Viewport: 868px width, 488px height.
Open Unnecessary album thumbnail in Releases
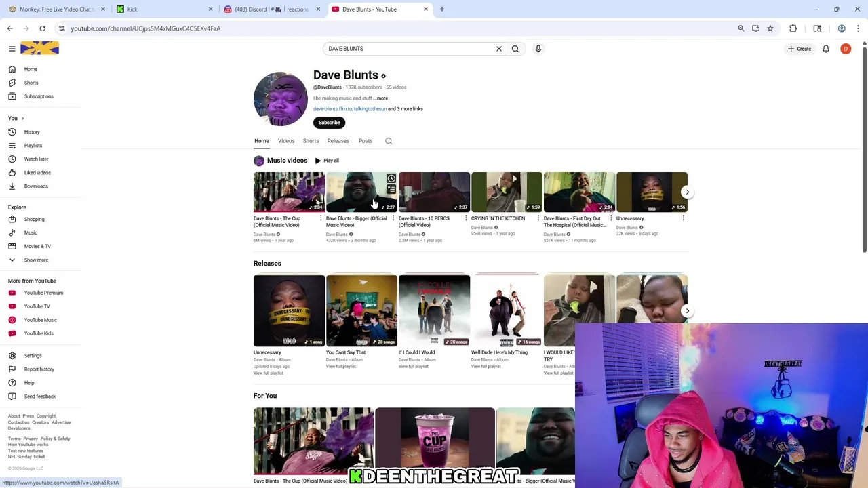coord(289,310)
